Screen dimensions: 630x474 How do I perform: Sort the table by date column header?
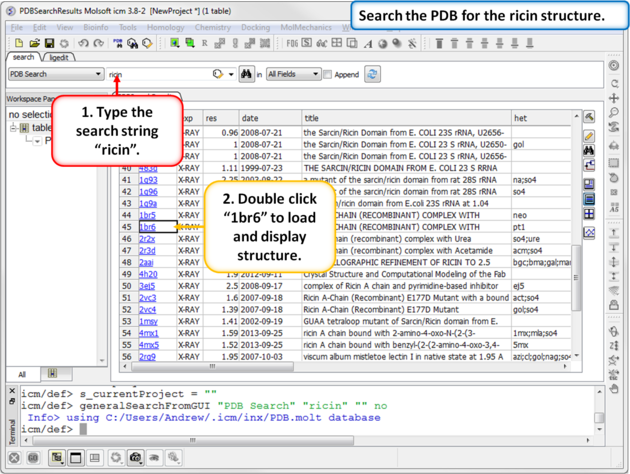click(250, 118)
